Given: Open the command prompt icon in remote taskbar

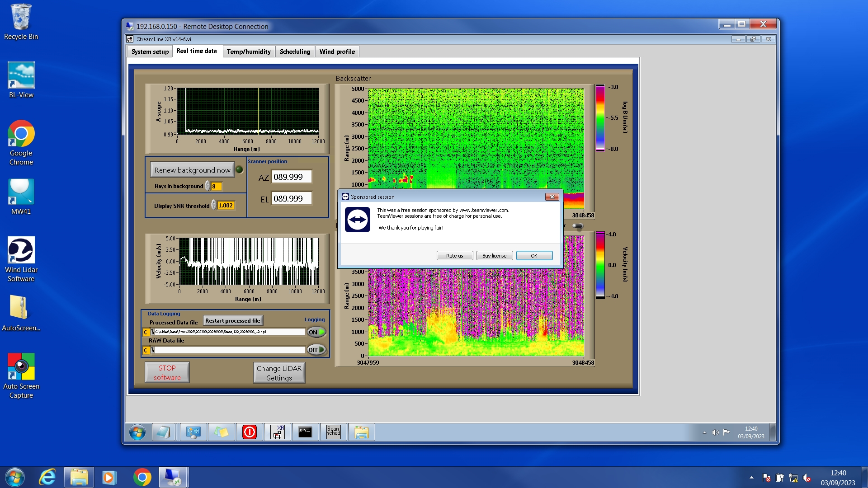Looking at the screenshot, I should [305, 432].
